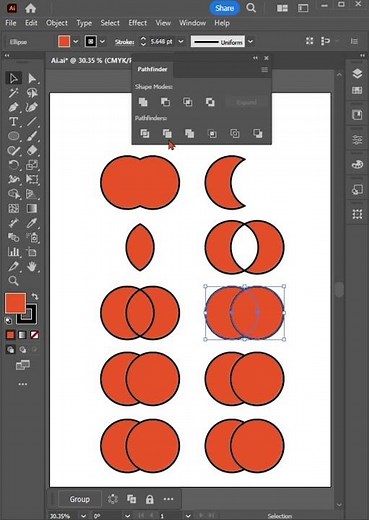Image resolution: width=369 pixels, height=520 pixels.
Task: Toggle lock icon in task bar
Action: [x=150, y=499]
